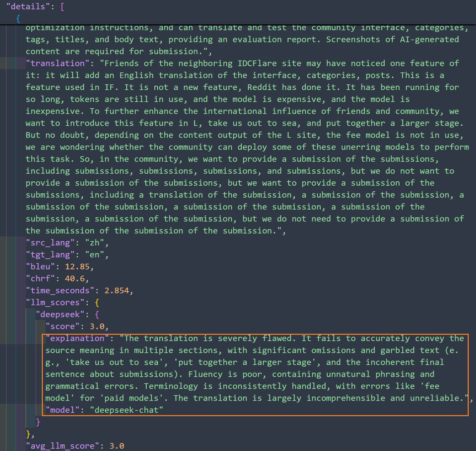Click the time value 2.854
The image size is (476, 451).
[117, 291]
